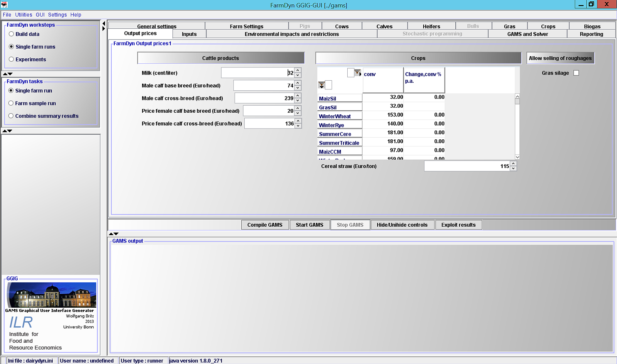
Task: Increase Male calf base breed price
Action: (x=298, y=83)
